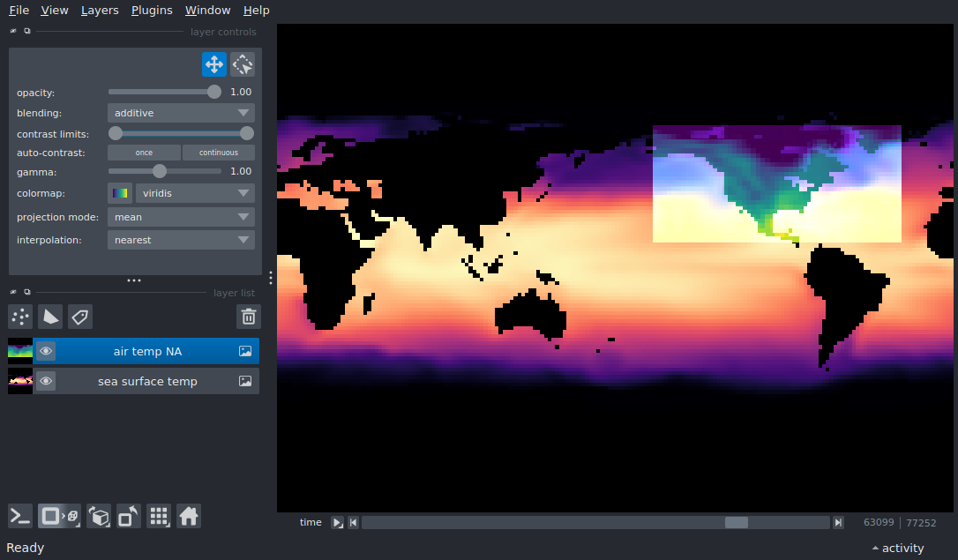Toggle grid mode view

point(159,516)
